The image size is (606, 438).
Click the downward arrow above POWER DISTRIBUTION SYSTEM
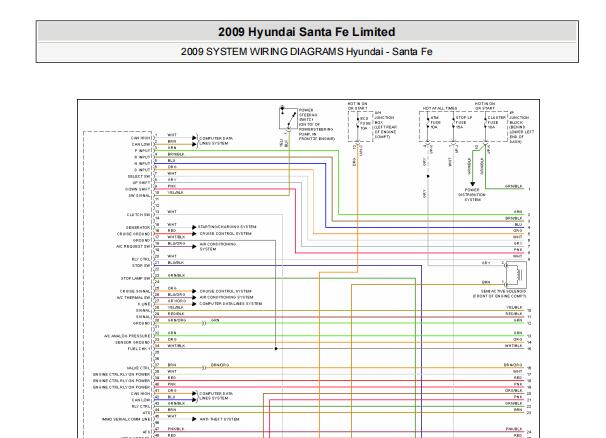(x=472, y=184)
